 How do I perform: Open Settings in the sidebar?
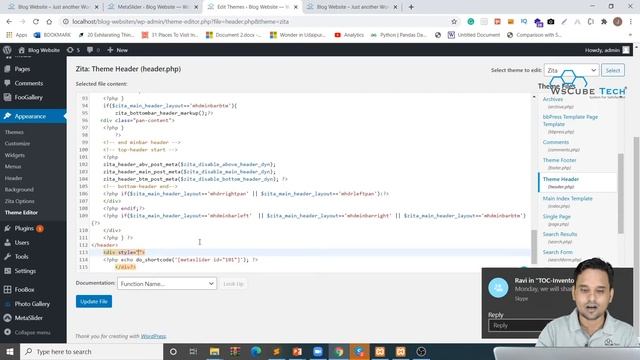coord(25,271)
